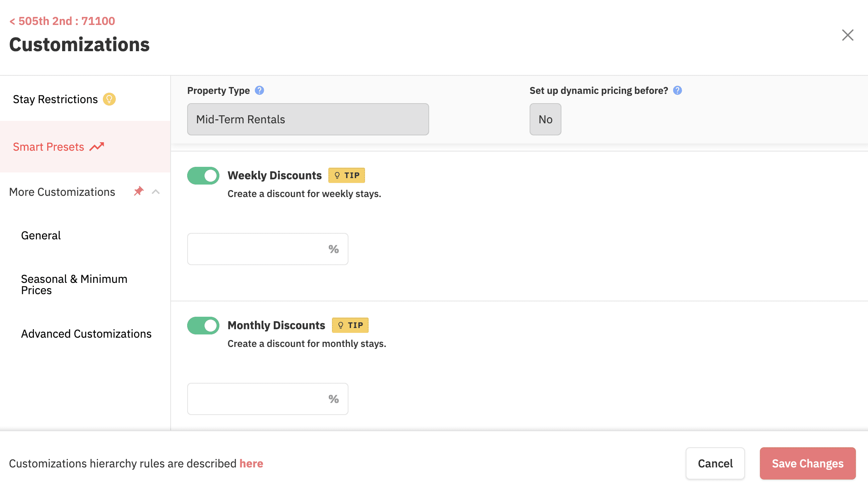Click the Stay Restrictions lightbulb tip icon

point(109,99)
